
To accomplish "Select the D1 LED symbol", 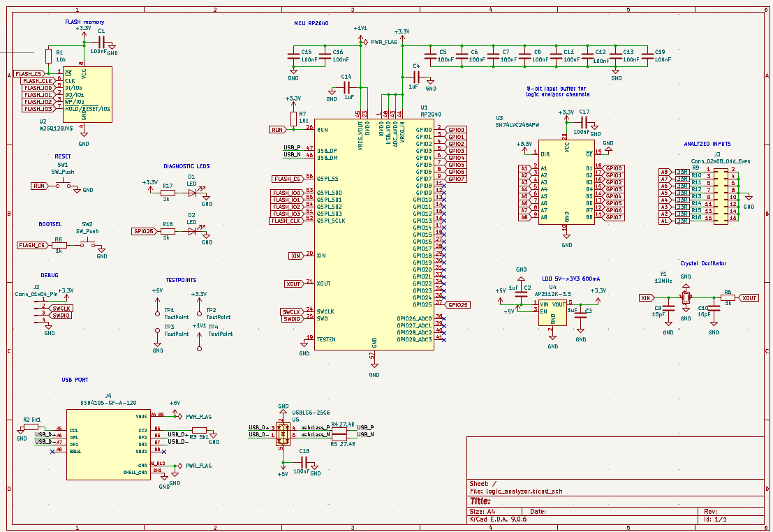I will tap(193, 193).
